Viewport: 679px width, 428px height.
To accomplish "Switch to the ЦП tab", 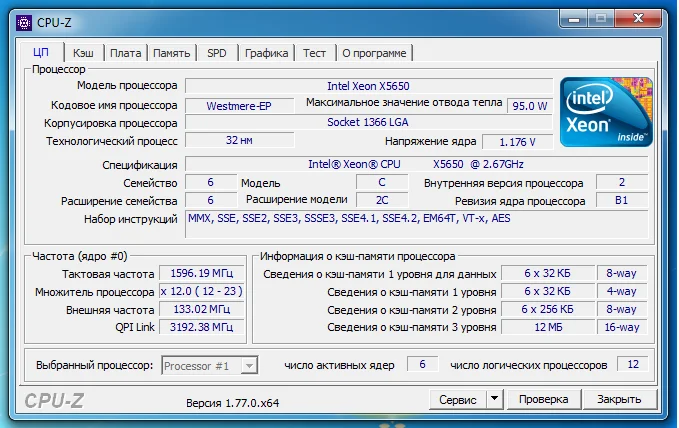I will pyautogui.click(x=41, y=53).
